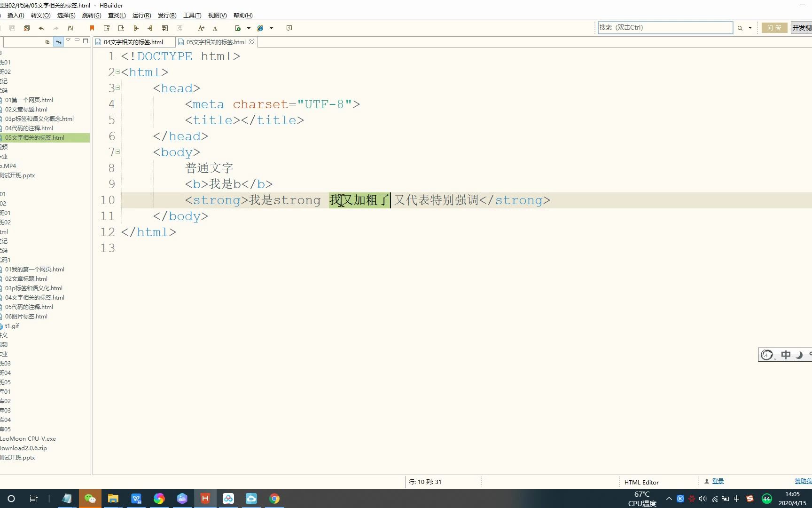Image resolution: width=812 pixels, height=508 pixels.
Task: Open 03p标签和语义化概念.html in tree
Action: (x=39, y=119)
